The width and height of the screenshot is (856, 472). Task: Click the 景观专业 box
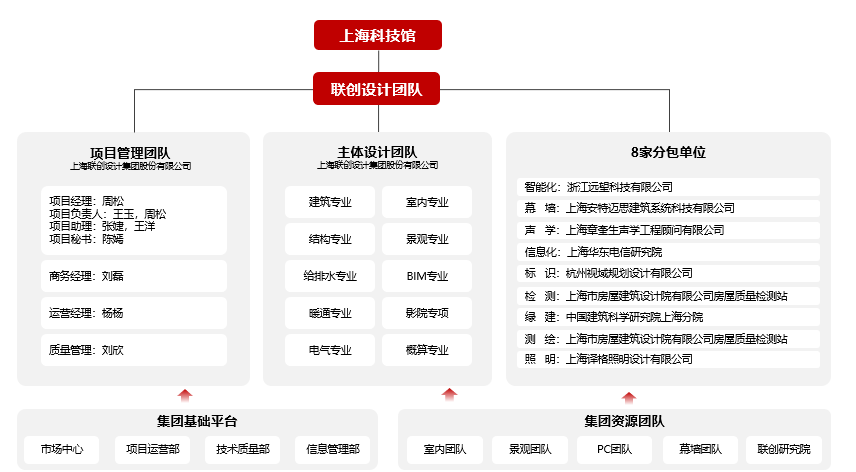pos(427,239)
